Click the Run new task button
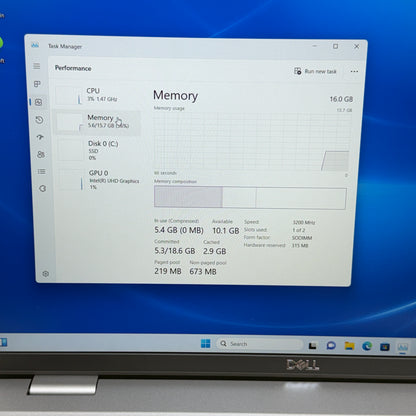 click(x=315, y=71)
